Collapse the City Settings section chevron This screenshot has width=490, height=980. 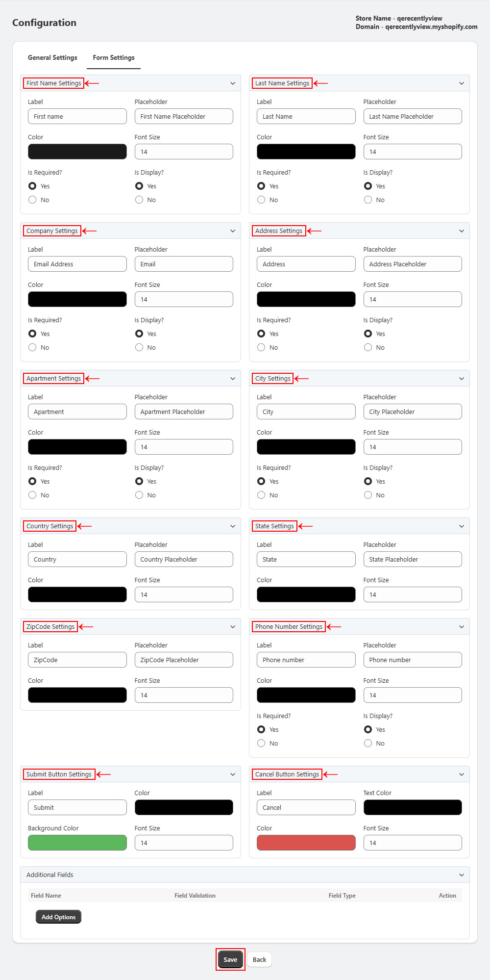[x=462, y=379]
